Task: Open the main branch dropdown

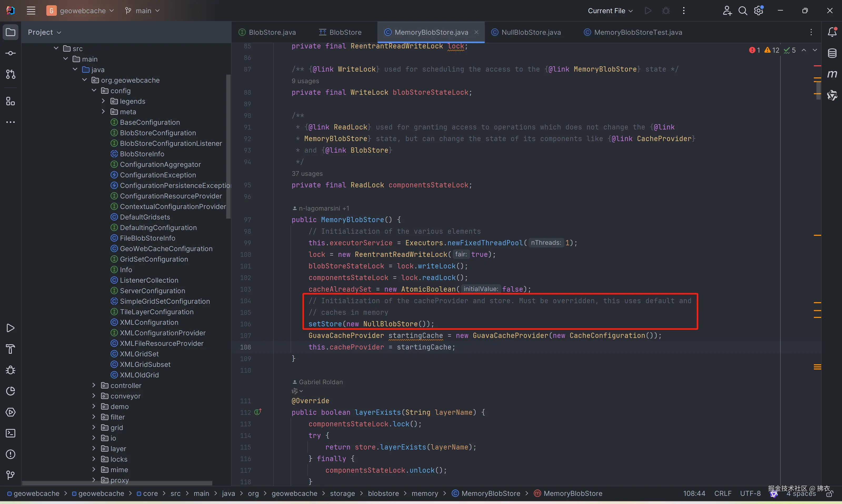Action: [143, 11]
